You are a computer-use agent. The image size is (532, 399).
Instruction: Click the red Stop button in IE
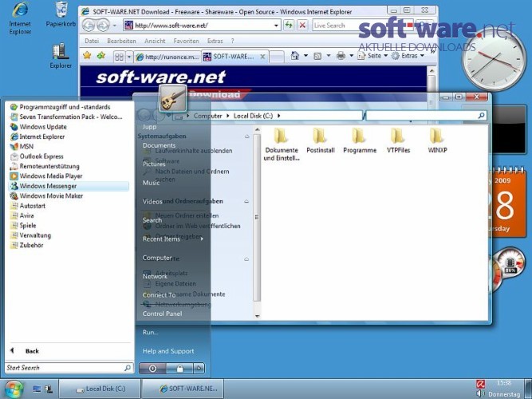(x=302, y=25)
